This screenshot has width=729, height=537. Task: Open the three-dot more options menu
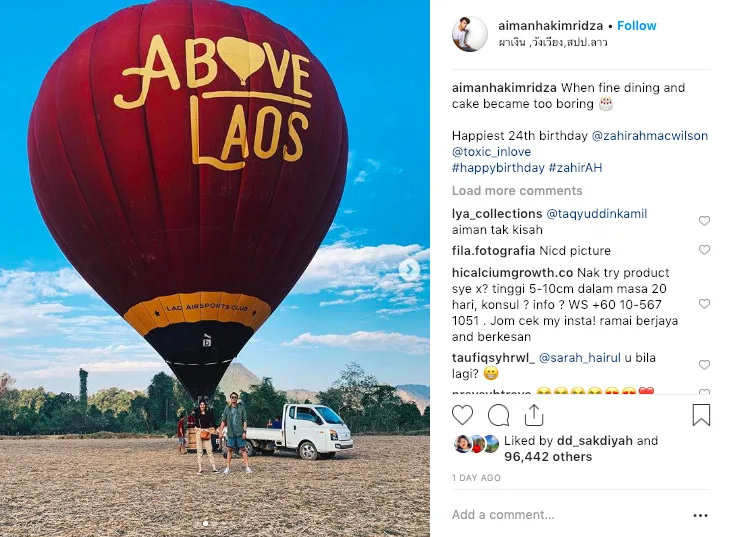tap(700, 515)
